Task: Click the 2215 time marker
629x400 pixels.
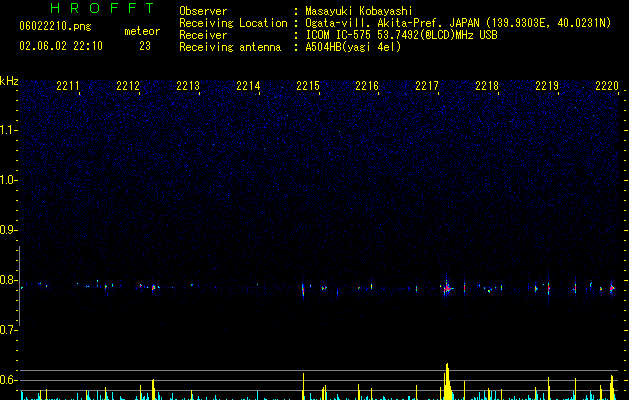Action: [x=308, y=86]
